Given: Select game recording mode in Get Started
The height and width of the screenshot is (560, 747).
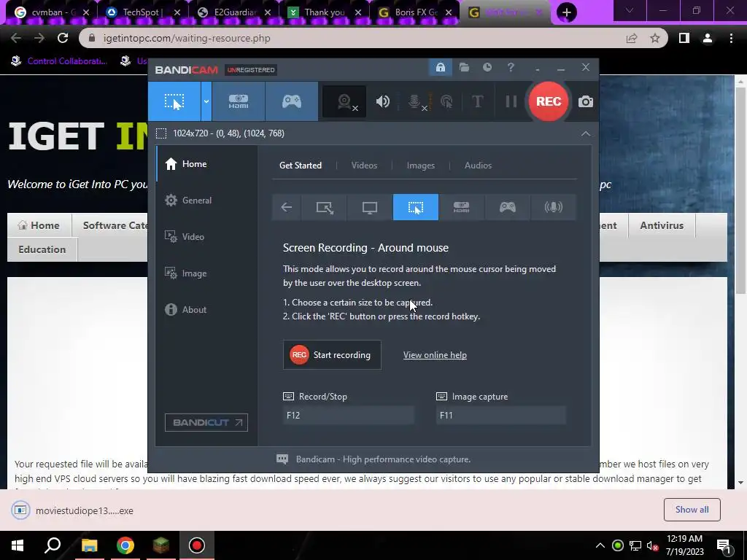Looking at the screenshot, I should 508,207.
